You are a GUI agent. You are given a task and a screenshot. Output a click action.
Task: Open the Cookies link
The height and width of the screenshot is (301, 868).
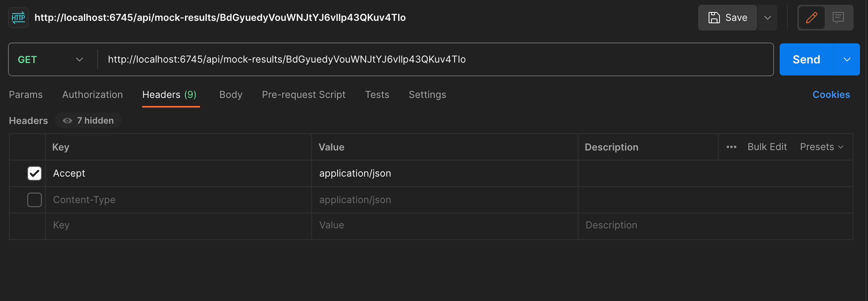pyautogui.click(x=831, y=95)
